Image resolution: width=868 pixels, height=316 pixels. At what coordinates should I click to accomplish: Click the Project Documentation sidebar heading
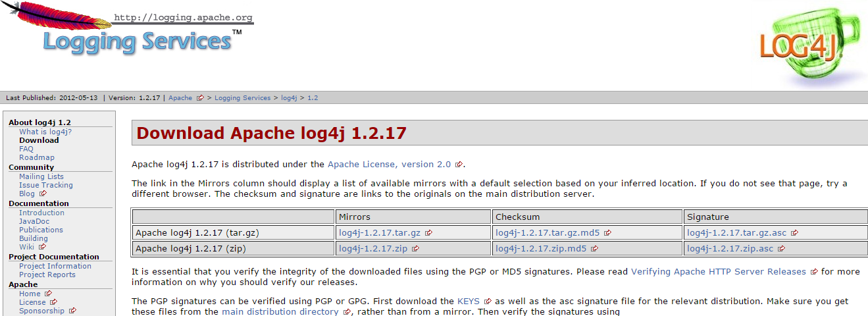(x=54, y=257)
